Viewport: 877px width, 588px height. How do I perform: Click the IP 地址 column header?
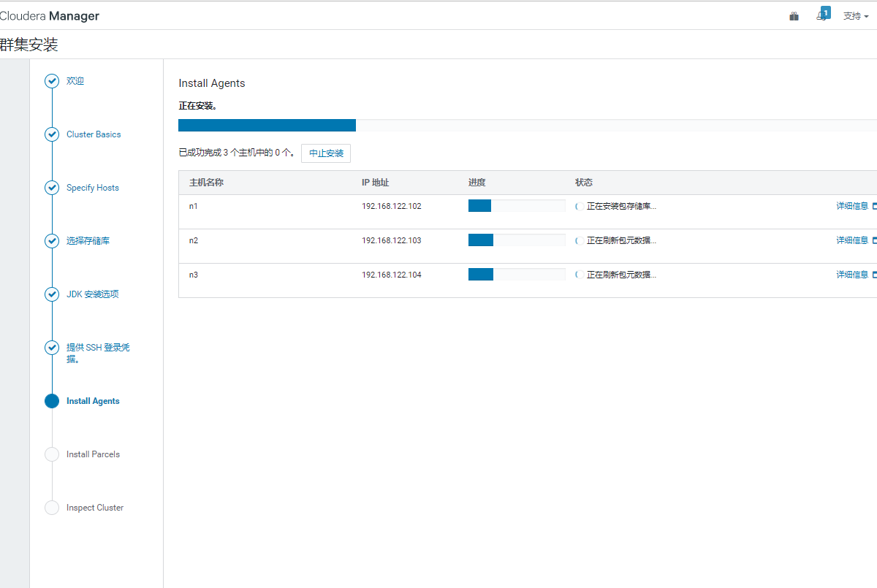pos(376,183)
